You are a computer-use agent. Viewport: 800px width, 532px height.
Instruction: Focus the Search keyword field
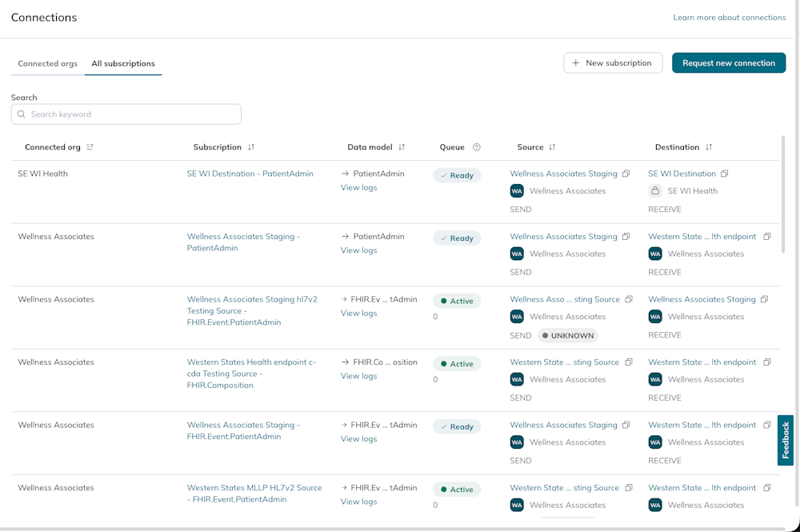(x=126, y=114)
